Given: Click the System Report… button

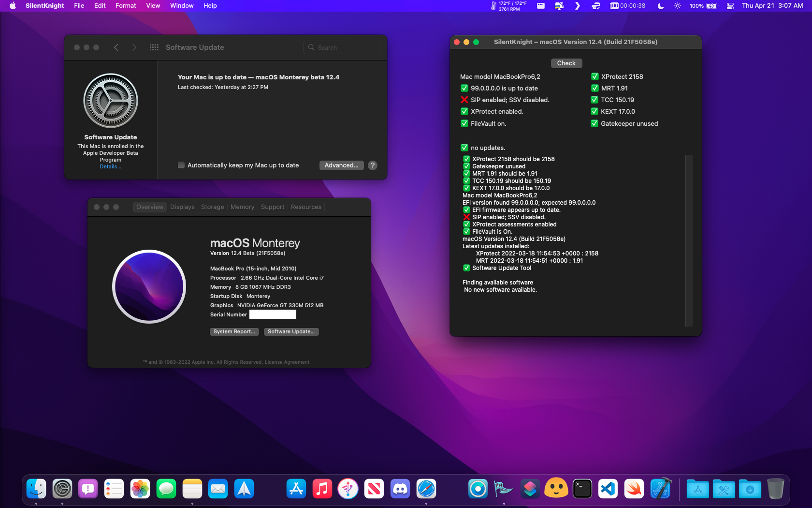Looking at the screenshot, I should [x=234, y=331].
